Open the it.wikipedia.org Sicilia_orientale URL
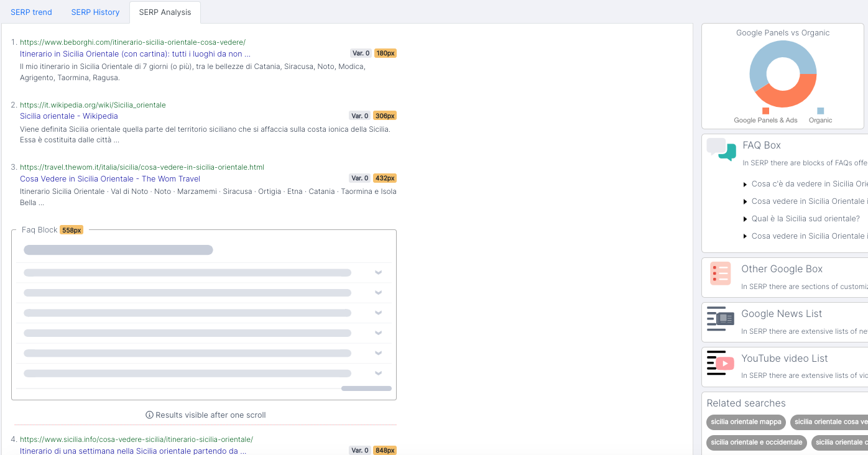The height and width of the screenshot is (455, 868). coord(93,105)
